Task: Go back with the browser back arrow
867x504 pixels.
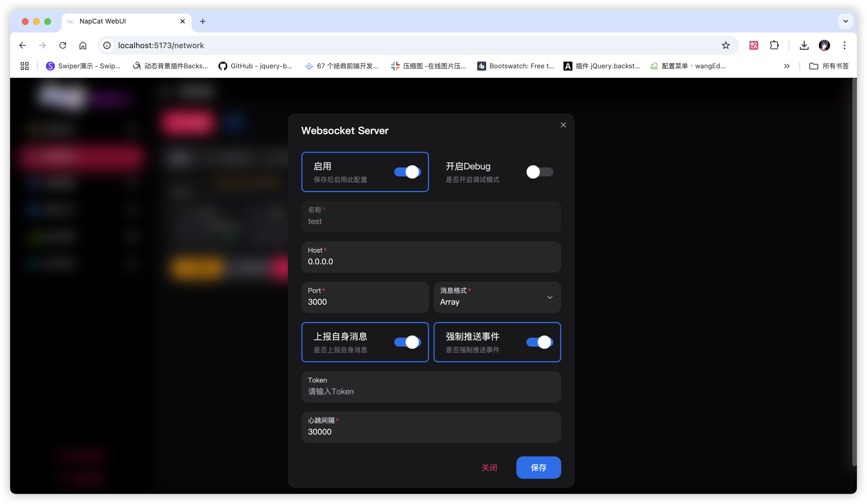Action: coord(23,45)
